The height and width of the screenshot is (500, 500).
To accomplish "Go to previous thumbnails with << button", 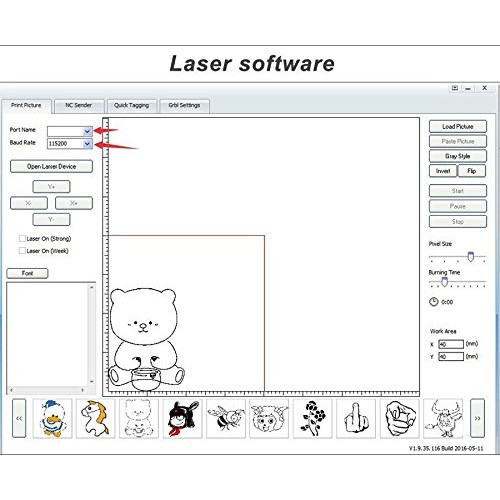I will 19,418.
